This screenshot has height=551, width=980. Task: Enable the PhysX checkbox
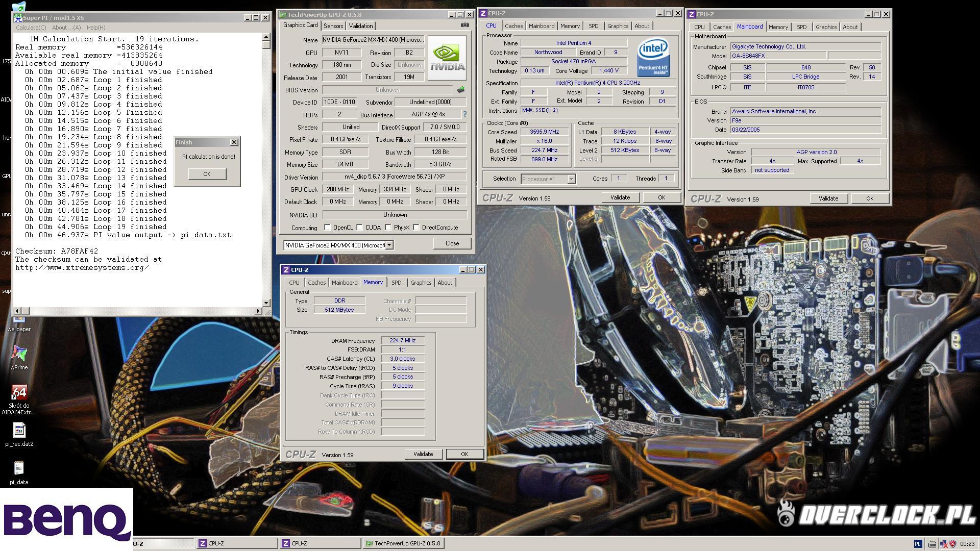(x=388, y=228)
